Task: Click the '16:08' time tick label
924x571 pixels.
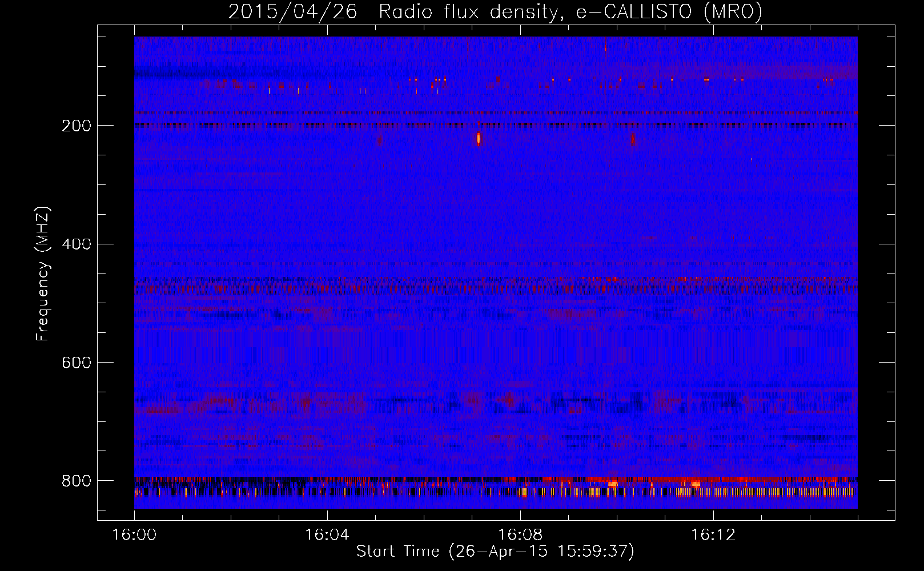Action: (x=520, y=535)
